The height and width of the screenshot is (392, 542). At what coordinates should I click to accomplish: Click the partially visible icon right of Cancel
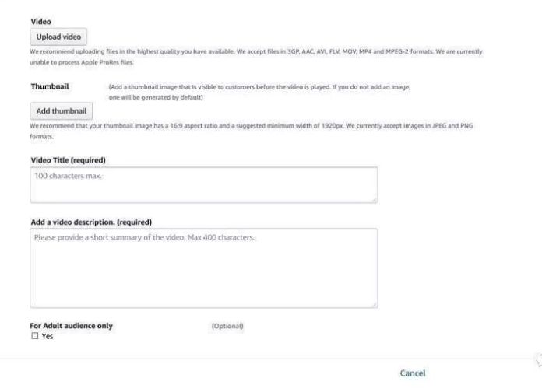(x=537, y=359)
